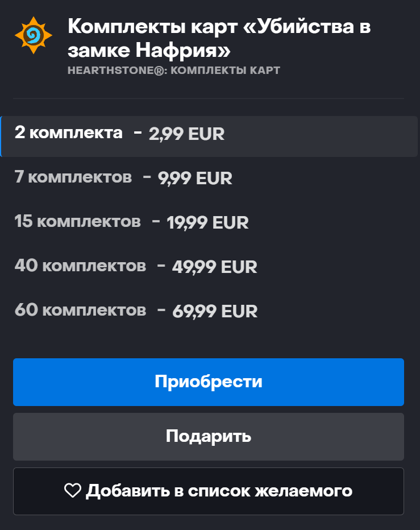Pick the 60 комплектов bundle
This screenshot has height=530, width=420.
(80, 310)
